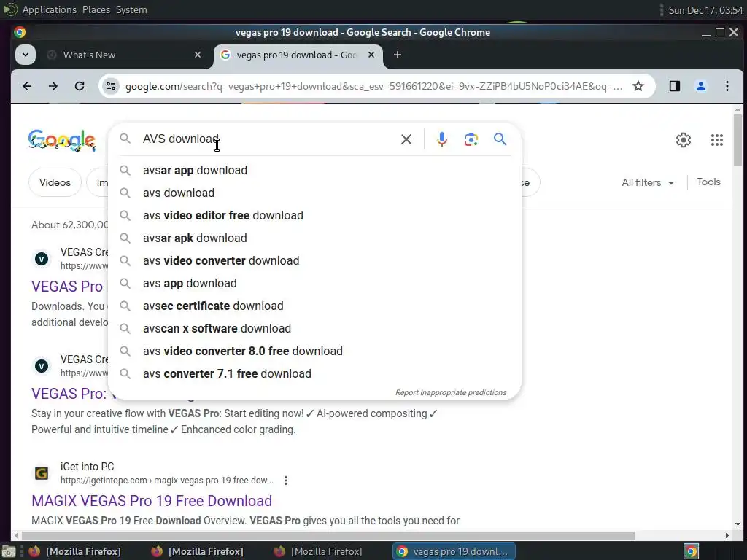
Task: Click the Chrome back arrow button
Action: 27,86
